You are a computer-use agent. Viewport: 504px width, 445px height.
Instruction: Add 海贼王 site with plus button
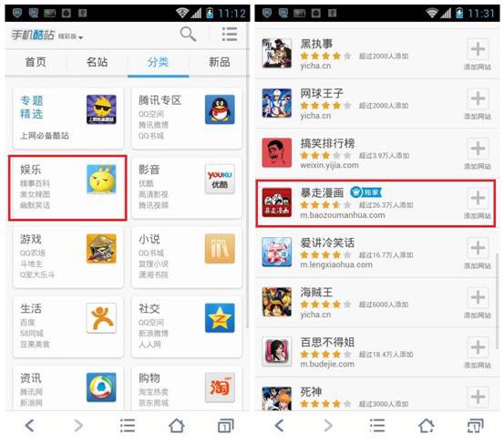[x=478, y=296]
